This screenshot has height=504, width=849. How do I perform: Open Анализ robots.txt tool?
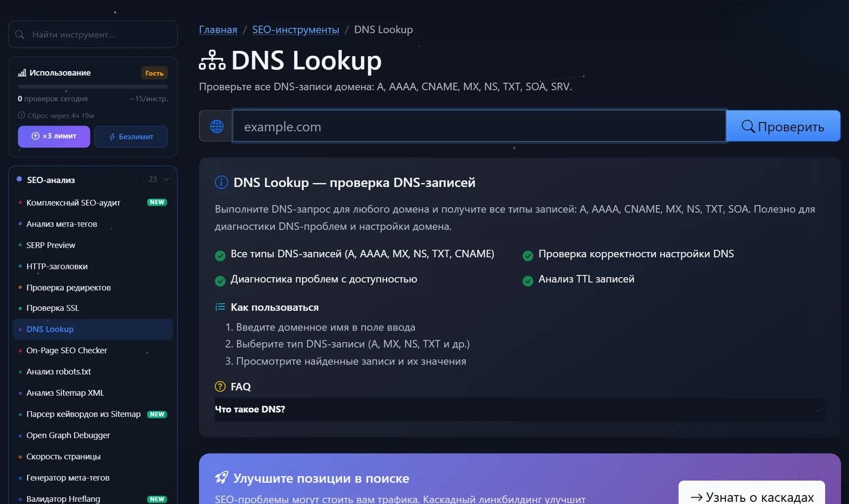tap(93, 372)
